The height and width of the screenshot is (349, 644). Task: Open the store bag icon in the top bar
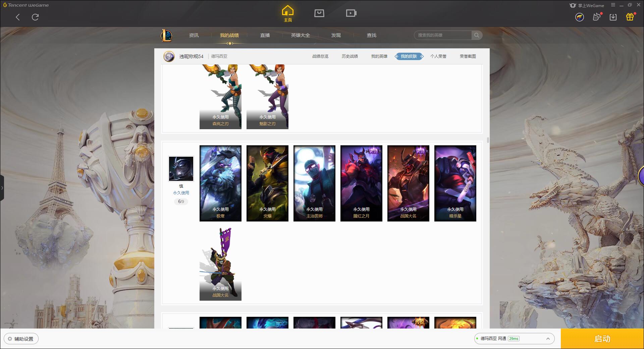pos(319,13)
